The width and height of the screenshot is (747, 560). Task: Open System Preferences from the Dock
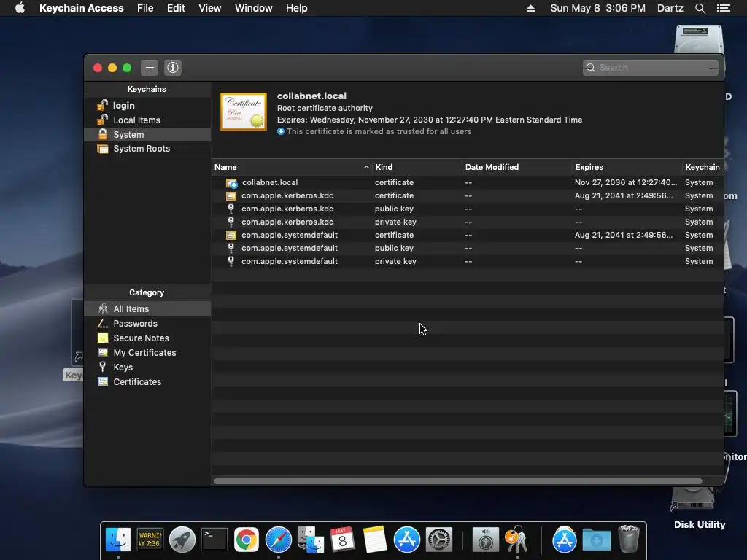[438, 540]
